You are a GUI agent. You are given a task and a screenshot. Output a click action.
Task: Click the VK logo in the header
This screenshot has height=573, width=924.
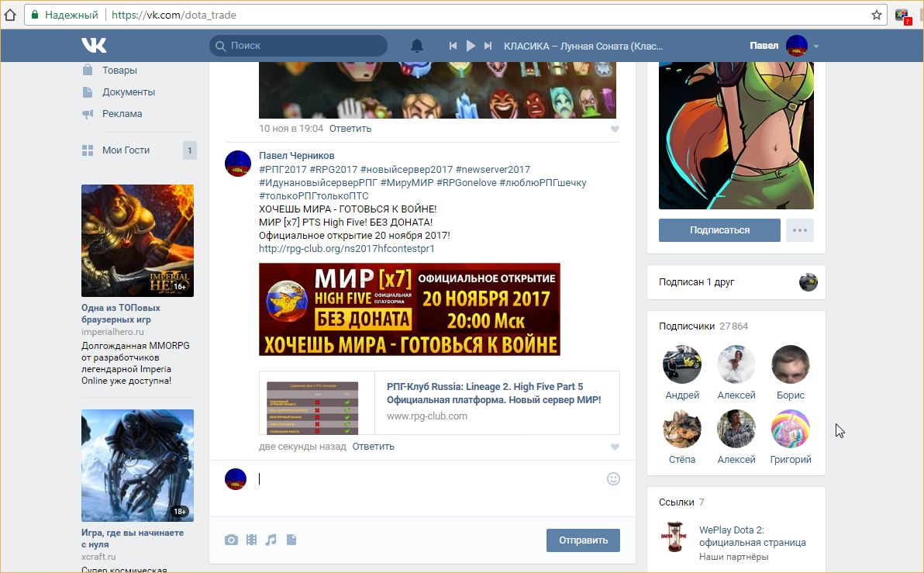click(x=94, y=46)
